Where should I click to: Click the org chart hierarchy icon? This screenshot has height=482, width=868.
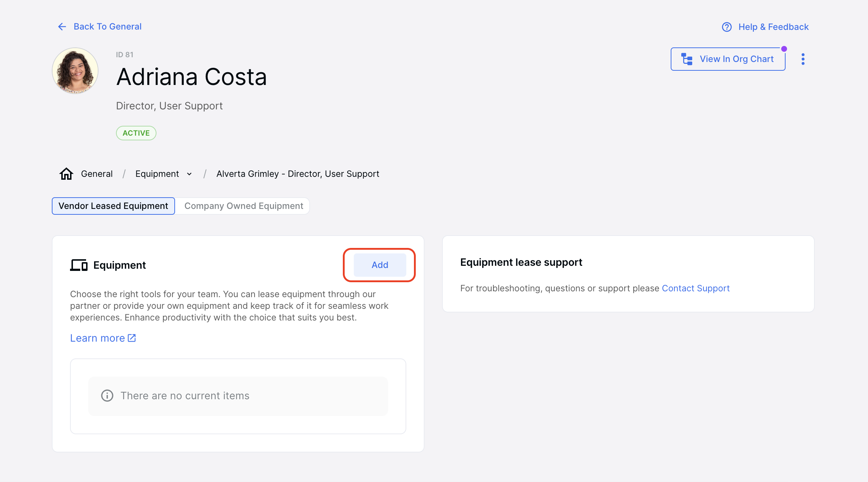687,59
